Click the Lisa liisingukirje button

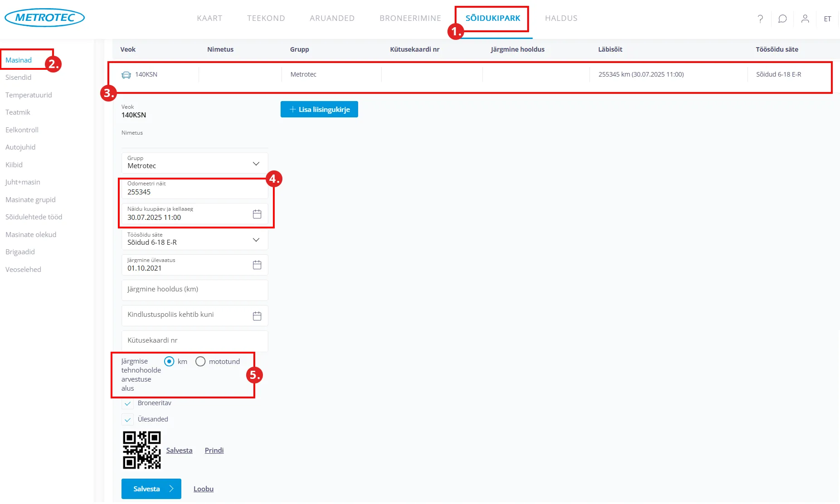point(319,109)
